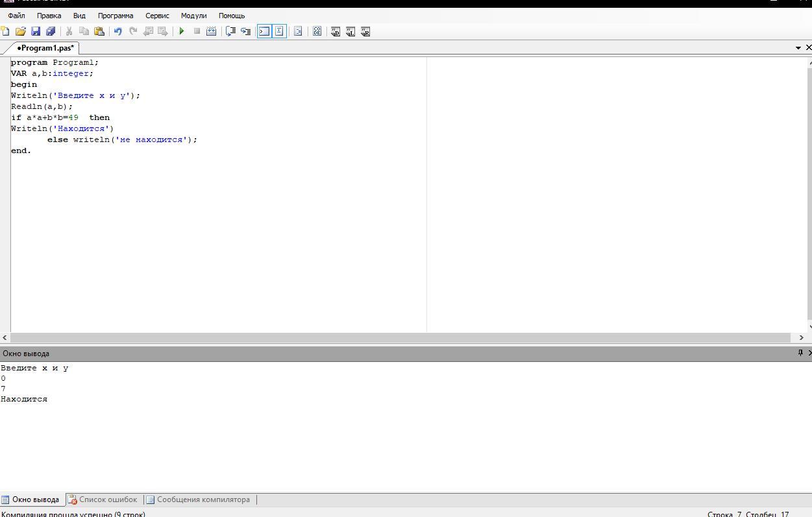Click 'Введите x и y' in output window
The width and height of the screenshot is (812, 517).
point(34,368)
